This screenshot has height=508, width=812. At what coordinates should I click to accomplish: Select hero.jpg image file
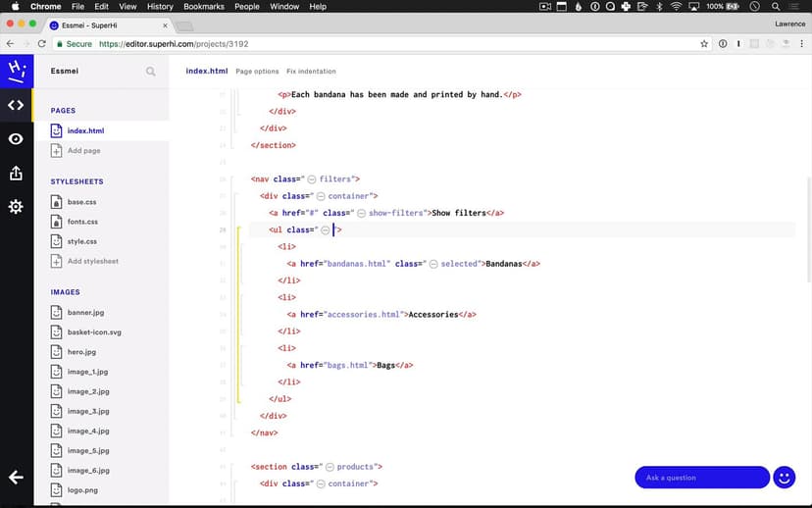point(81,352)
